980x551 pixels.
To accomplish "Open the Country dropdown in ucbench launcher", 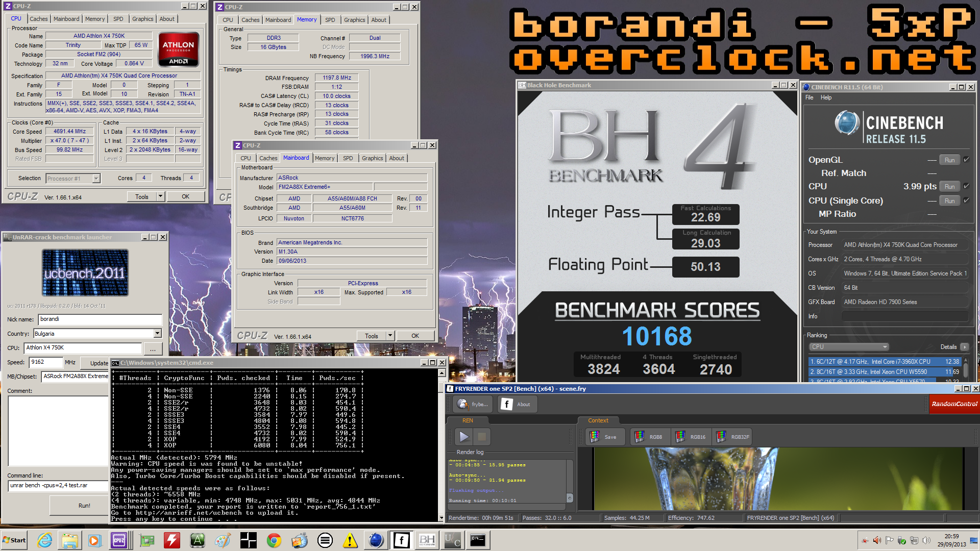I will [x=97, y=334].
